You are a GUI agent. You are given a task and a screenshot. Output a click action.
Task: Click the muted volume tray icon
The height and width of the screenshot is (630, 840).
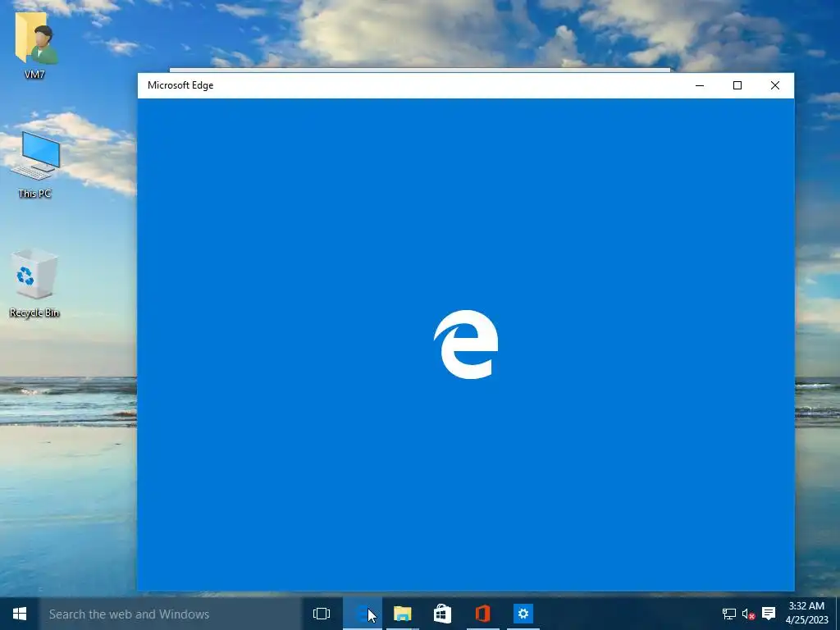(748, 614)
